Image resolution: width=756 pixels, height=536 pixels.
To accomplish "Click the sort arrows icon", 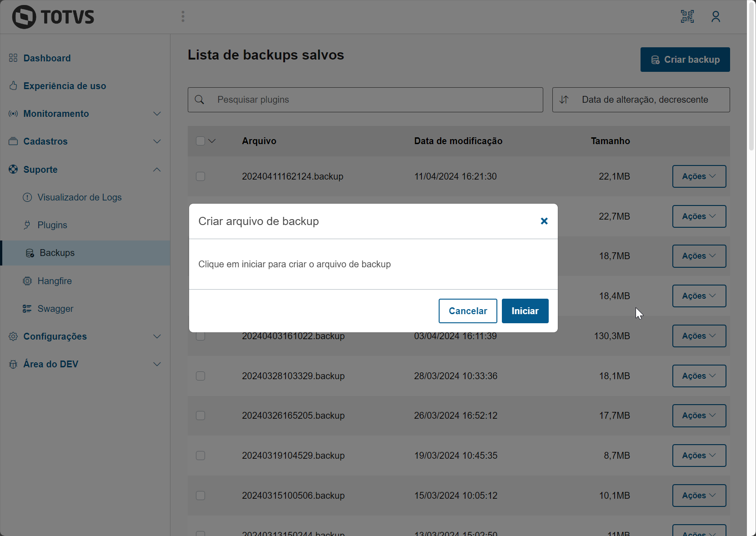I will click(x=564, y=100).
